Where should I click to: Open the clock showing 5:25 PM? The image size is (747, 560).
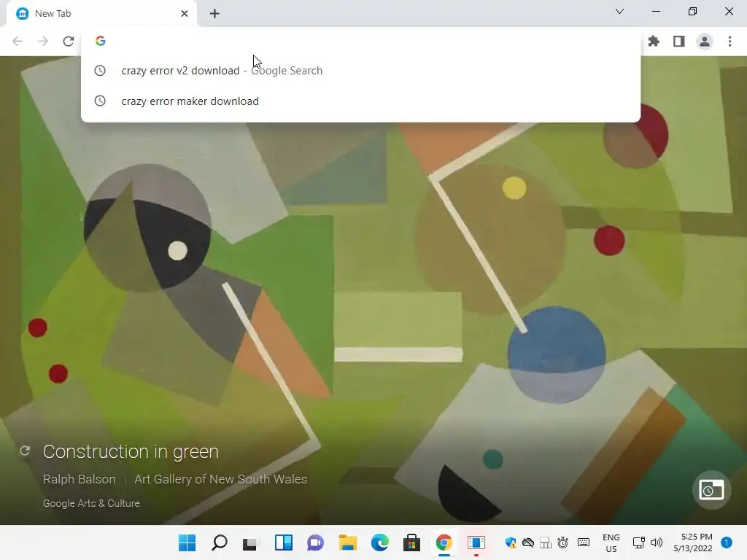click(693, 542)
